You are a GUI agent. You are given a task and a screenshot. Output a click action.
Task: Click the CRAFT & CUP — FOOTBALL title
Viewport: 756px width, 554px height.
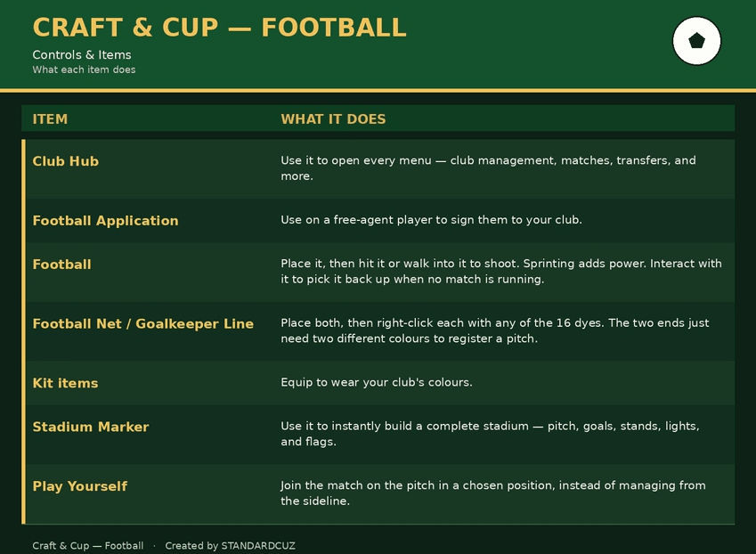tap(219, 28)
